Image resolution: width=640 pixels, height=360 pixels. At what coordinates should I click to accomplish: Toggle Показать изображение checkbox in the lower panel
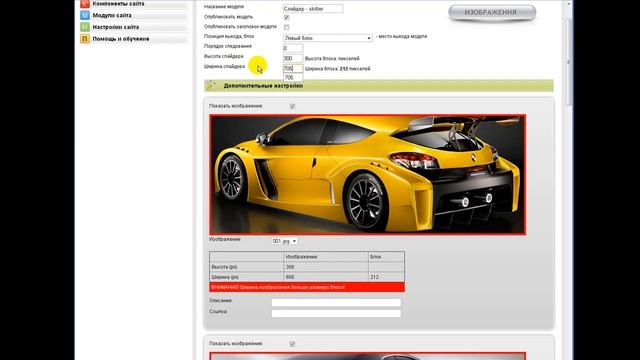292,344
